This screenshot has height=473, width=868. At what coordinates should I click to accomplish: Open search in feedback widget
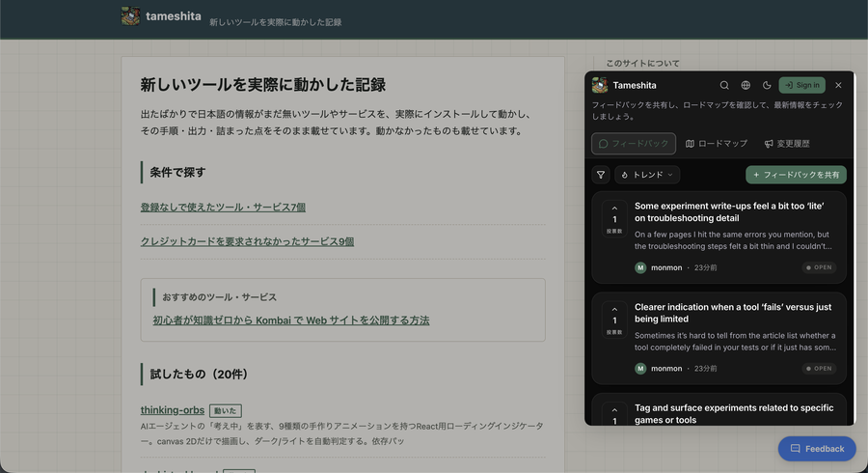[x=724, y=85]
